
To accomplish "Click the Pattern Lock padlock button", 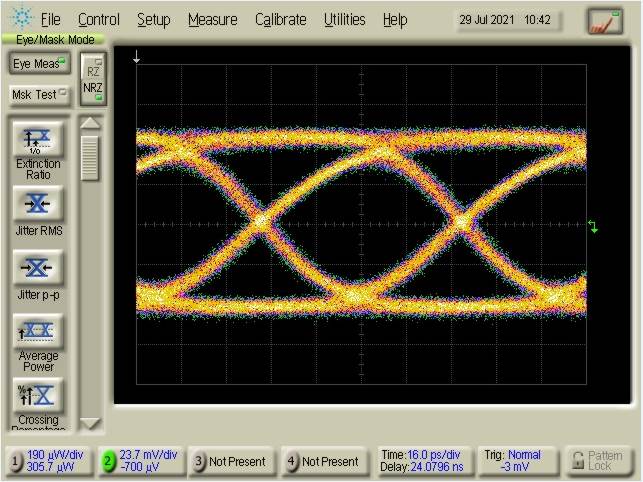I will [x=600, y=461].
